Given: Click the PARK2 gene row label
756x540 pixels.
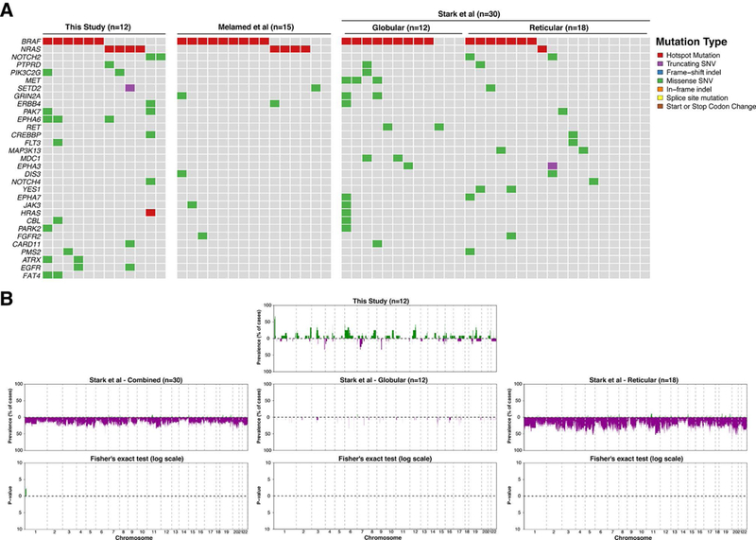Looking at the screenshot, I should coord(30,228).
